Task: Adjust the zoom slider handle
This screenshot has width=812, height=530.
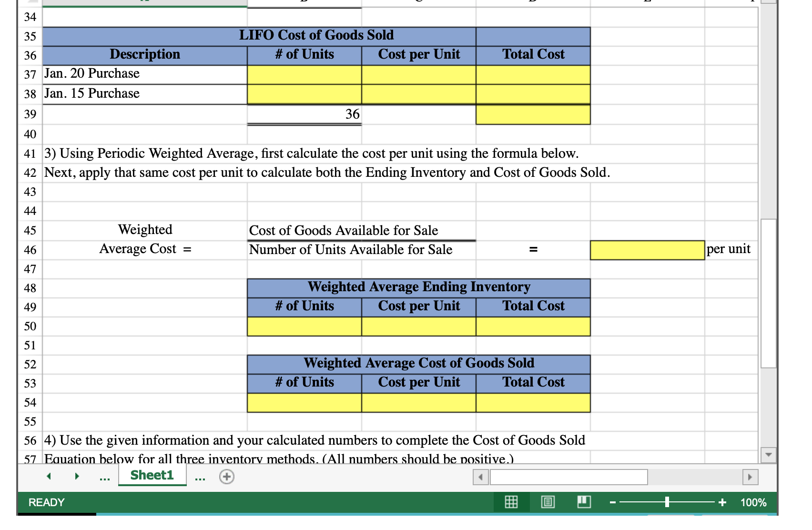Action: 667,502
